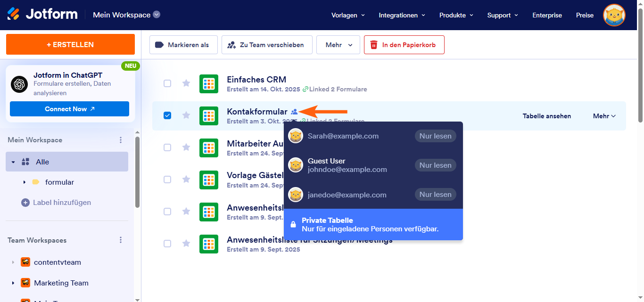This screenshot has height=302, width=644.
Task: Click the plus icon for Label hinzufügen
Action: (x=25, y=203)
